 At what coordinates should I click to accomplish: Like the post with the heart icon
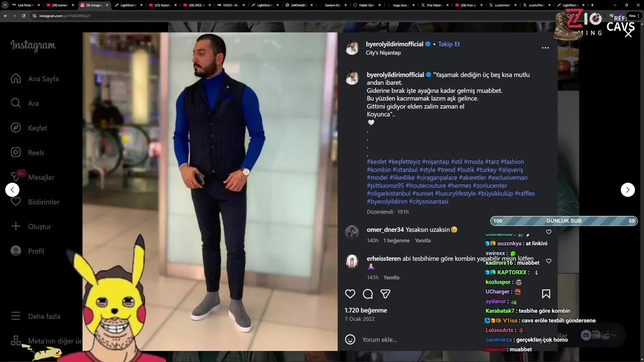350,294
